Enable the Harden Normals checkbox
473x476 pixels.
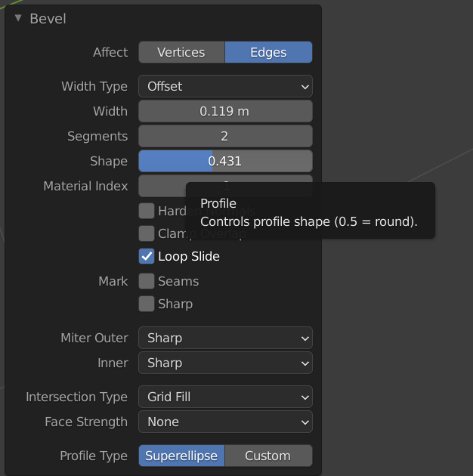[x=147, y=211]
